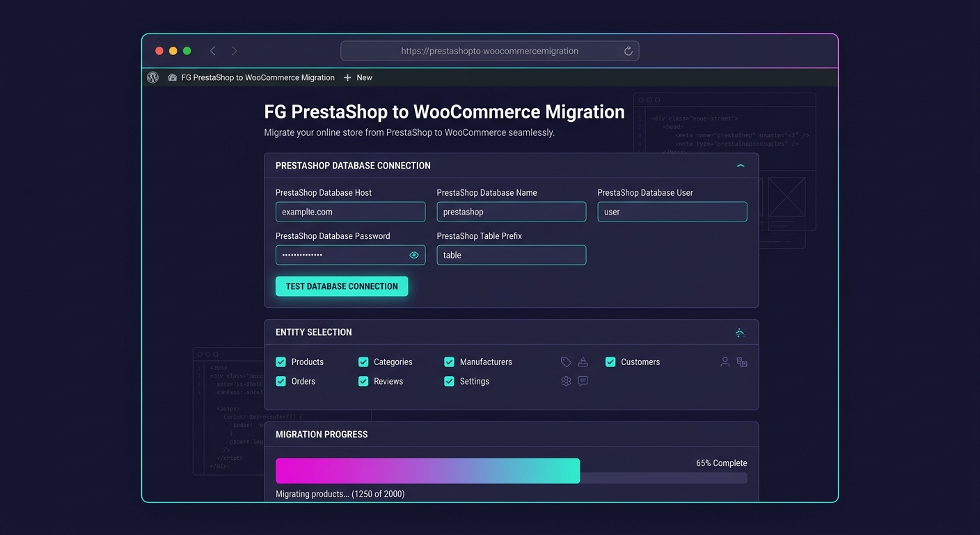The image size is (980, 535).
Task: Go forward with the browser forward arrow
Action: click(x=235, y=51)
